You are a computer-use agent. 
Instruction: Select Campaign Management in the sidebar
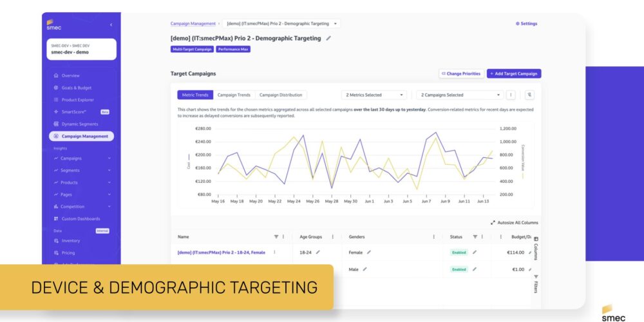click(81, 136)
